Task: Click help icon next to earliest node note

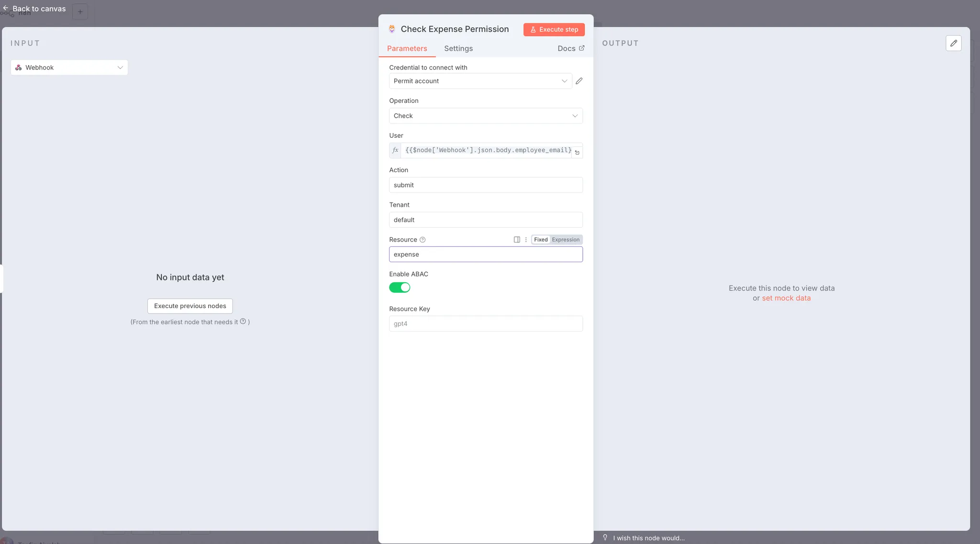Action: (243, 322)
